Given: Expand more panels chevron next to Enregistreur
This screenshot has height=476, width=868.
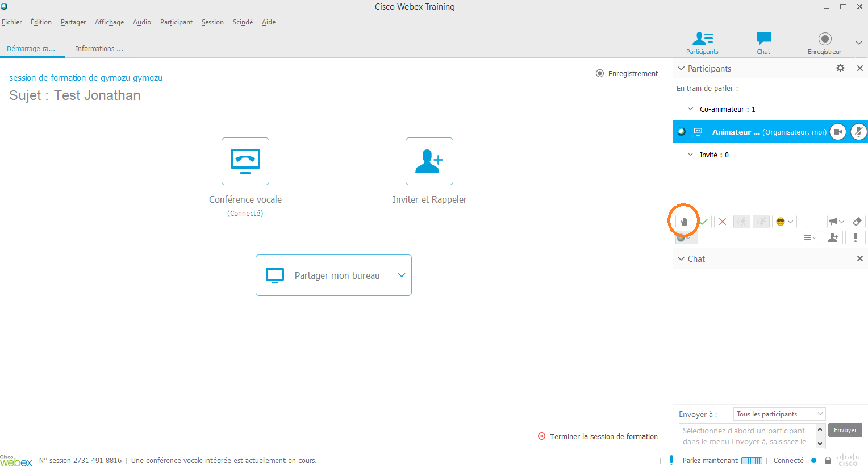Looking at the screenshot, I should coord(858,43).
